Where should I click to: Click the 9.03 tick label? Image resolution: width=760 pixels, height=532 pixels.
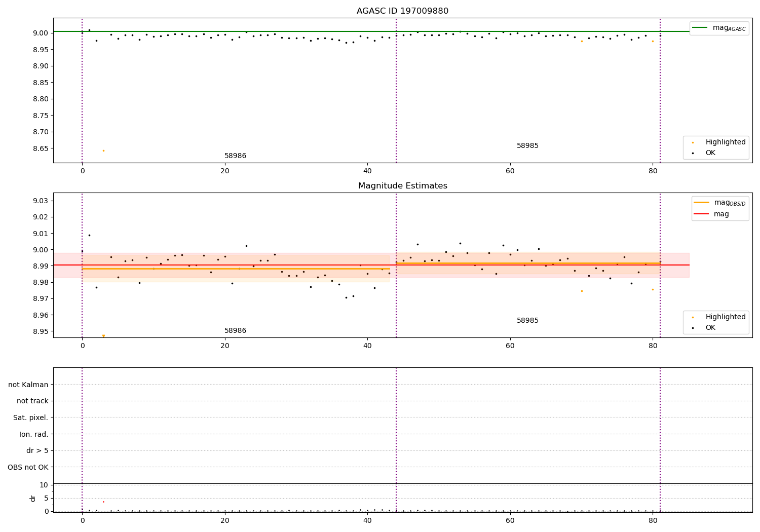click(x=40, y=201)
